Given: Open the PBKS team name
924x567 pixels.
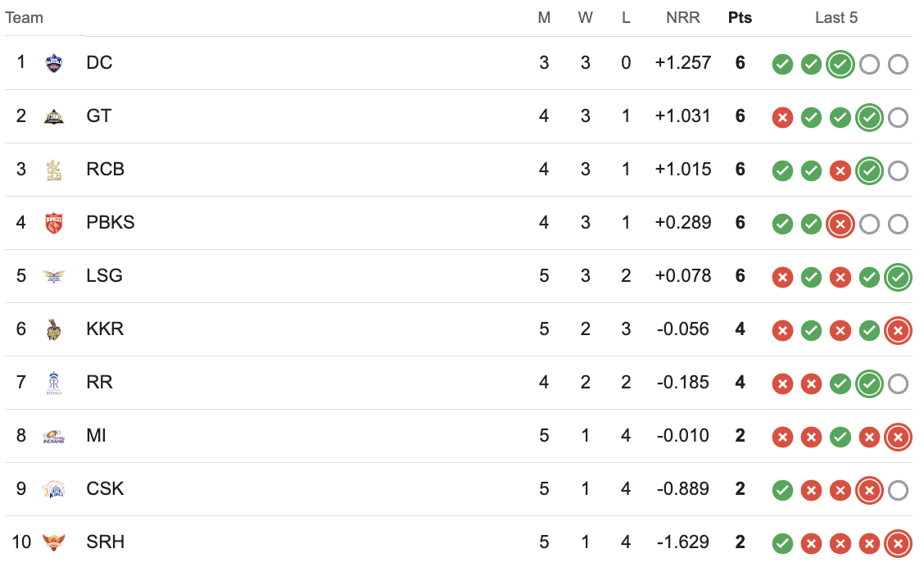Looking at the screenshot, I should [x=111, y=222].
